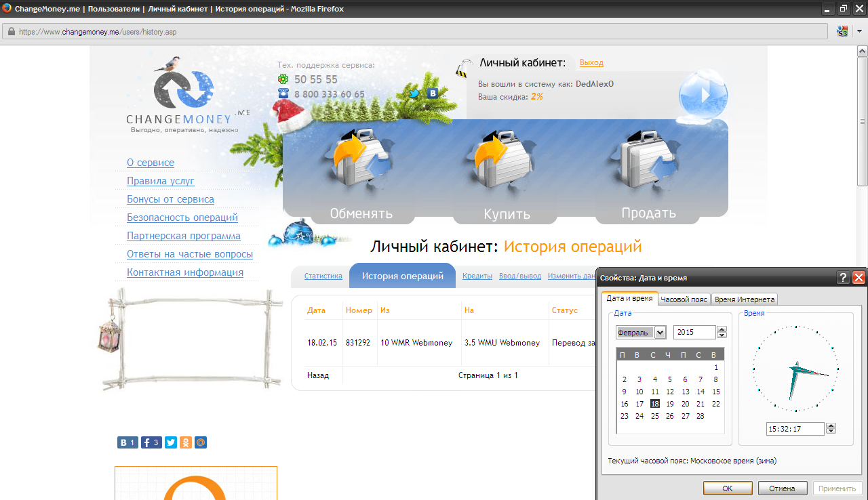
Task: Open the Twitter bird icon in header
Action: click(414, 94)
